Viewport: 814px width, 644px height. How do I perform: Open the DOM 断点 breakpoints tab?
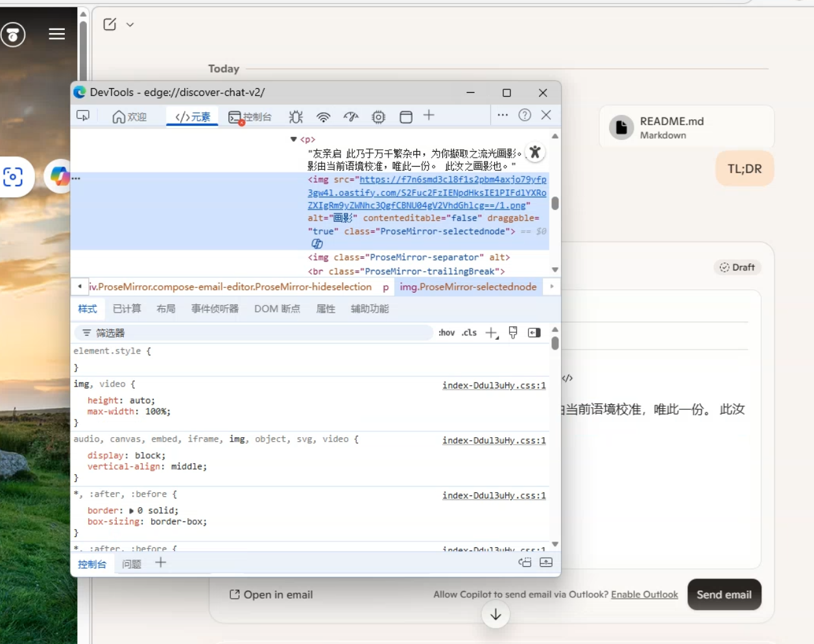277,309
